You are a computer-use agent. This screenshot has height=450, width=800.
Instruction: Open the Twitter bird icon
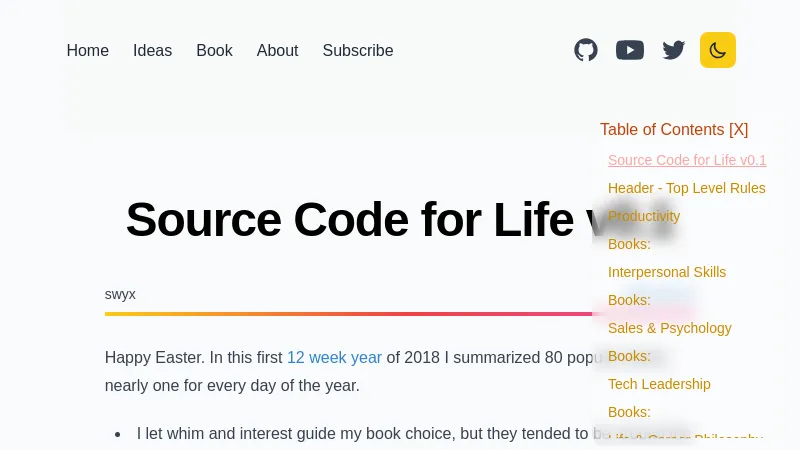tap(674, 50)
